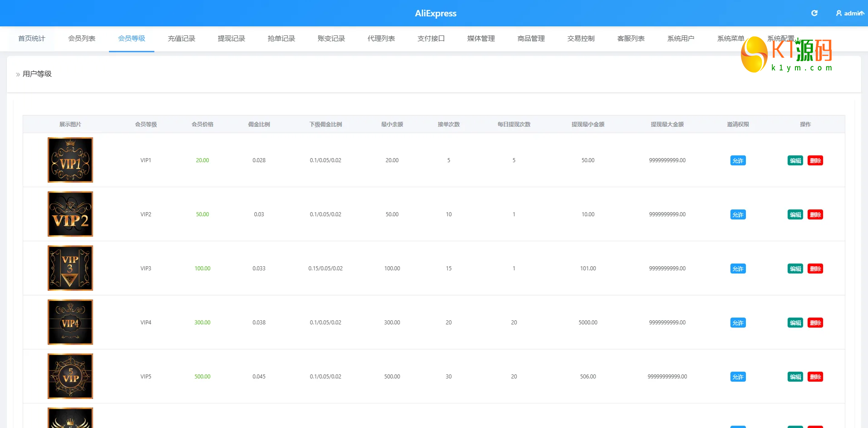The width and height of the screenshot is (868, 428).
Task: Click the 506.00 minimum withdrawal cell
Action: tap(588, 377)
